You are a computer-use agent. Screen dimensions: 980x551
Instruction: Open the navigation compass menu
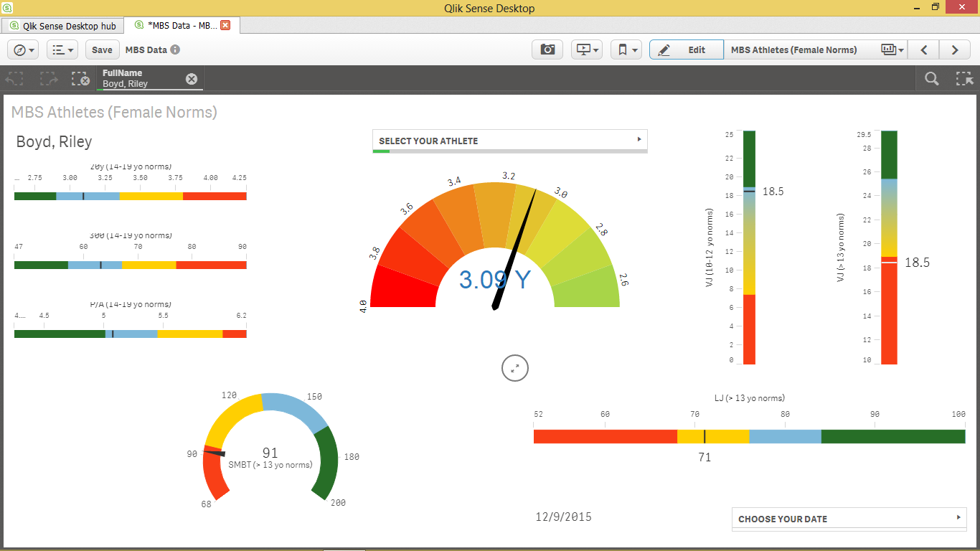coord(22,50)
